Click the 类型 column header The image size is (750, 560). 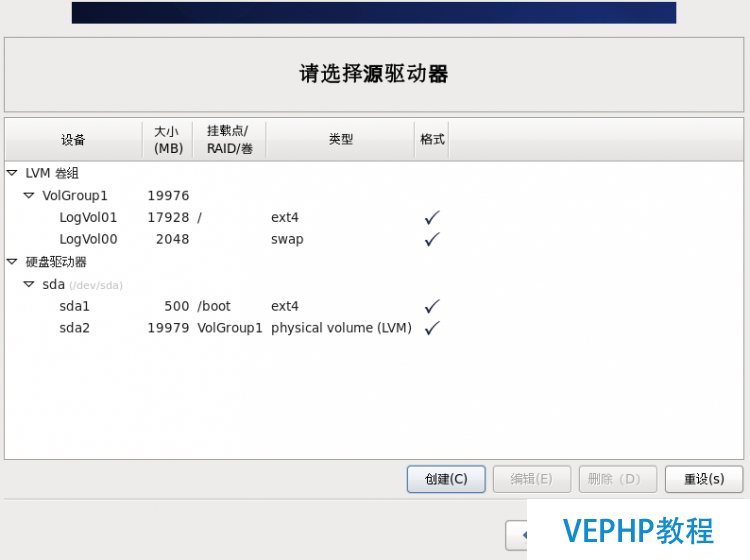pyautogui.click(x=340, y=140)
